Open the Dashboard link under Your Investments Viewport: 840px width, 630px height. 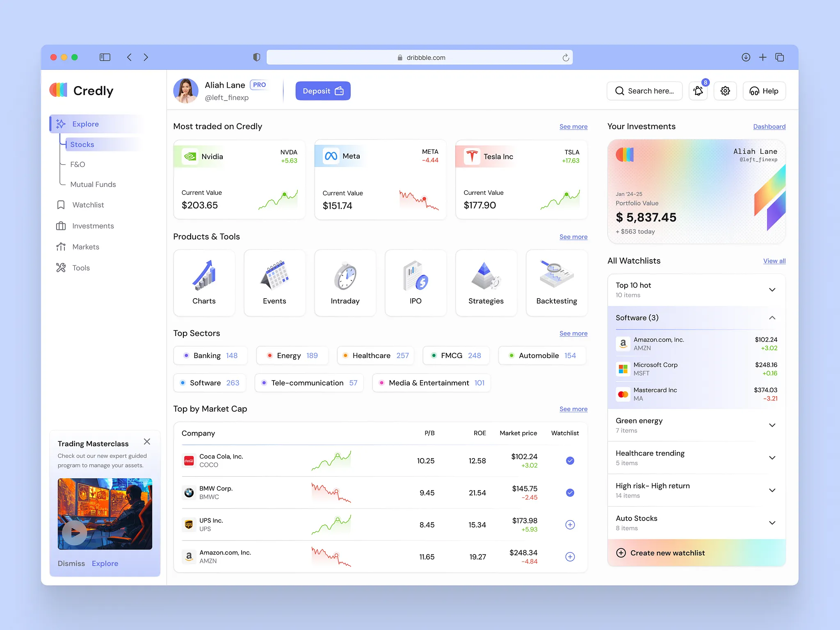coord(769,126)
